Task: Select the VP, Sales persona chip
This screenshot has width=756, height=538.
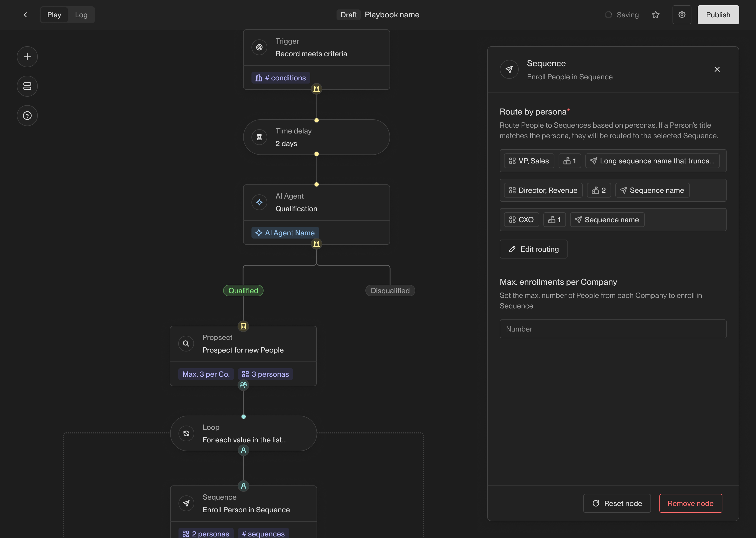Action: click(x=529, y=161)
